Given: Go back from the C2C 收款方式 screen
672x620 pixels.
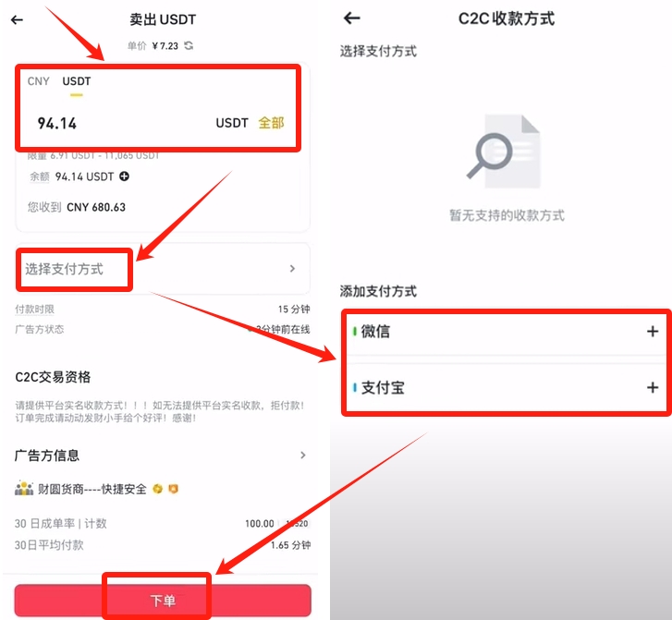Looking at the screenshot, I should 352,18.
